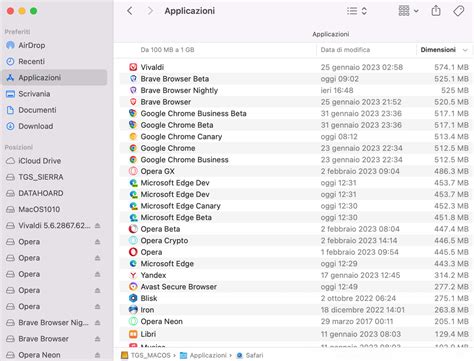Toggle sort direction chevron in Dimensioni column
Screen dimensions: 474x361
pyautogui.click(x=465, y=50)
